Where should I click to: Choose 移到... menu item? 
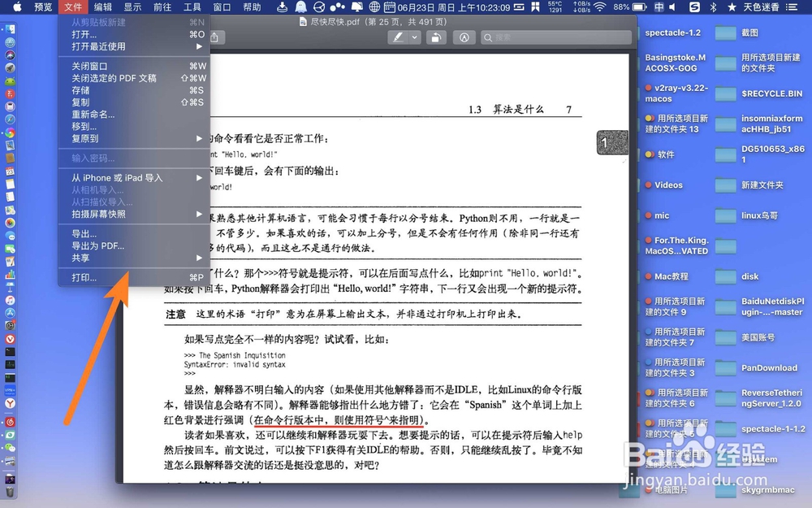coord(134,126)
